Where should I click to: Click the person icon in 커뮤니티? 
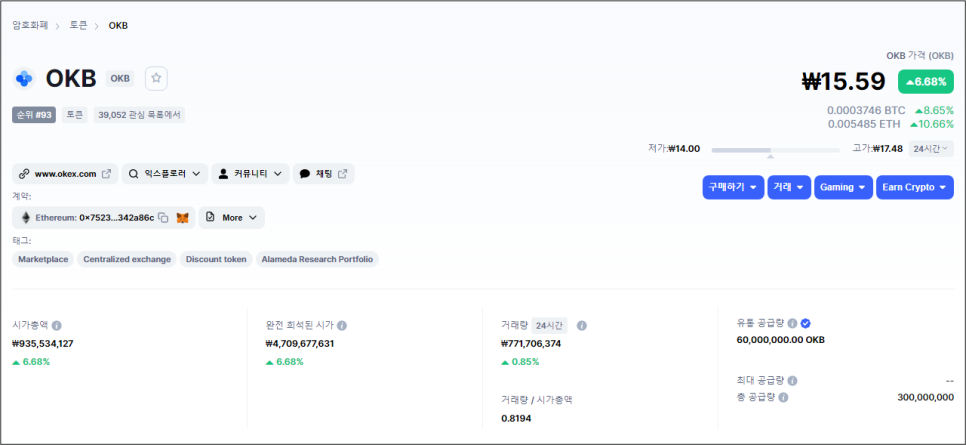pos(223,174)
